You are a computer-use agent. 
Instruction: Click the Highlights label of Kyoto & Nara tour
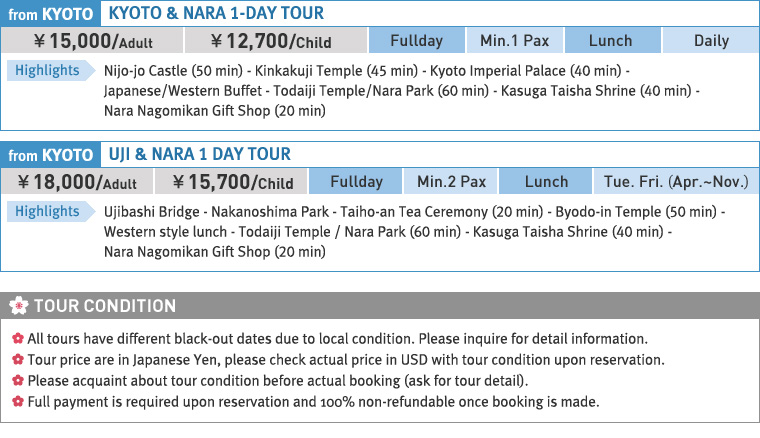point(47,71)
